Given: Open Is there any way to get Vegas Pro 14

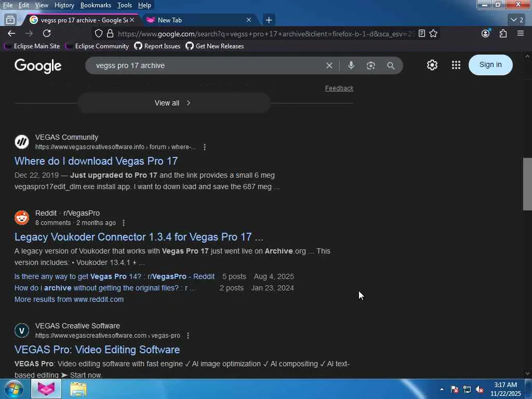Looking at the screenshot, I should (x=114, y=276).
